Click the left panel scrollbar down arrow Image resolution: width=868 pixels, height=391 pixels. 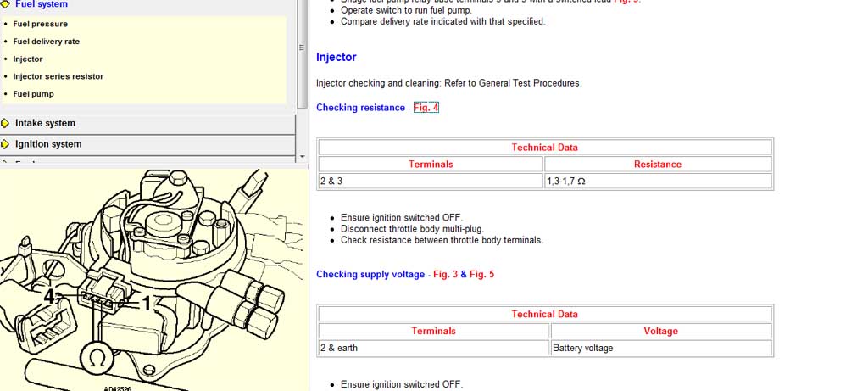[303, 157]
